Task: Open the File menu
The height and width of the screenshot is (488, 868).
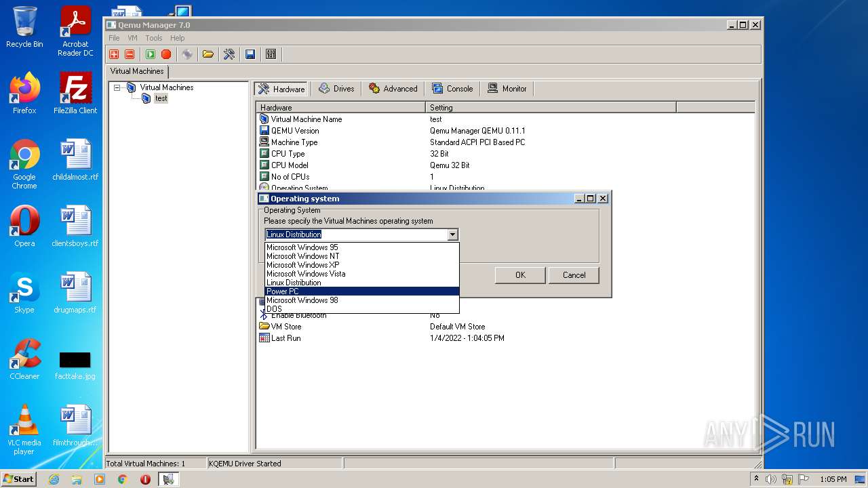Action: 114,38
